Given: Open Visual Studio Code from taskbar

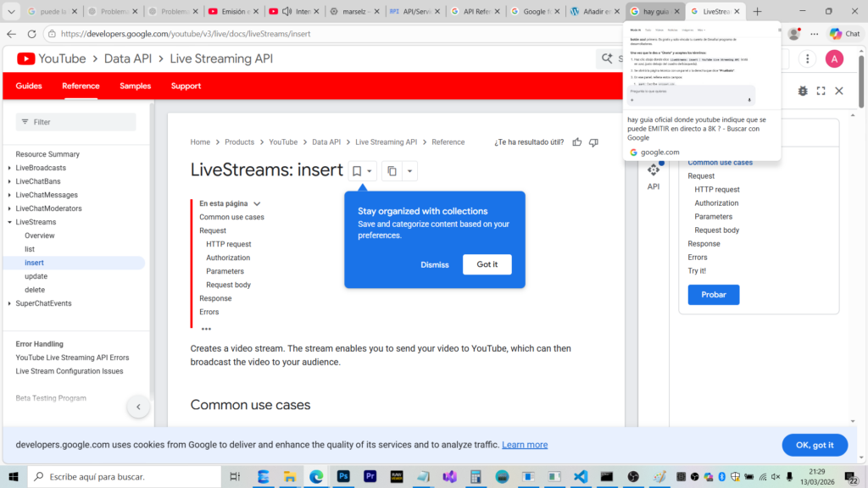Looking at the screenshot, I should point(581,477).
